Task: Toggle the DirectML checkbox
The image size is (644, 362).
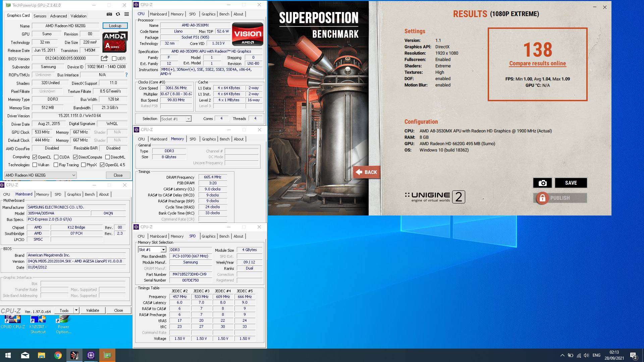Action: [x=107, y=157]
